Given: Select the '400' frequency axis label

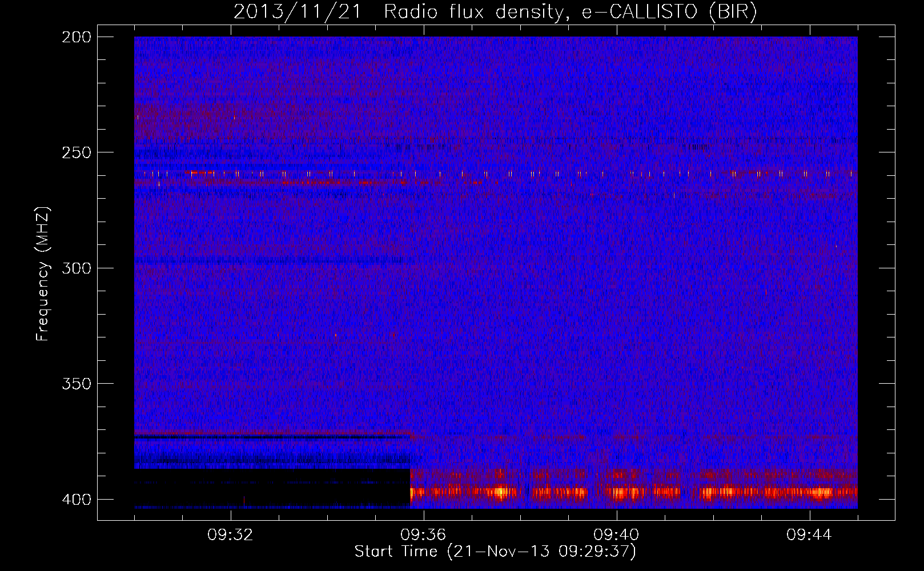Looking at the screenshot, I should [x=77, y=499].
